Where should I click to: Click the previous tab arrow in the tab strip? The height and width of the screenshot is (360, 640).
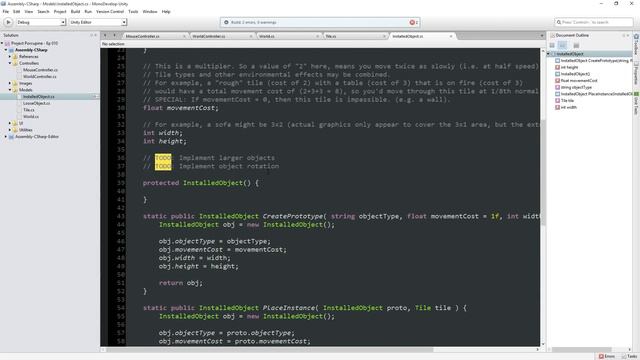tap(105, 36)
